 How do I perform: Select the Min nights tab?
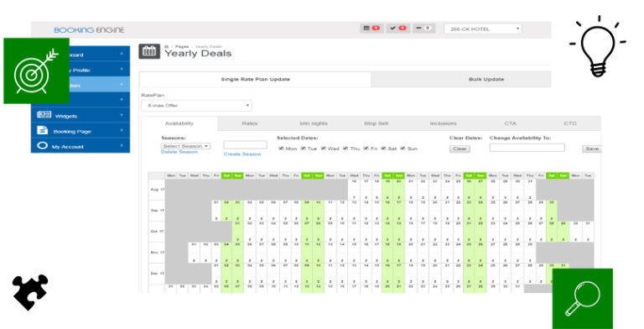(314, 123)
